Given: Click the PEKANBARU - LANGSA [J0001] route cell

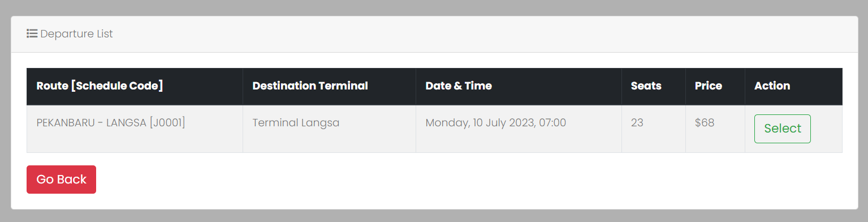Looking at the screenshot, I should click(x=135, y=129).
